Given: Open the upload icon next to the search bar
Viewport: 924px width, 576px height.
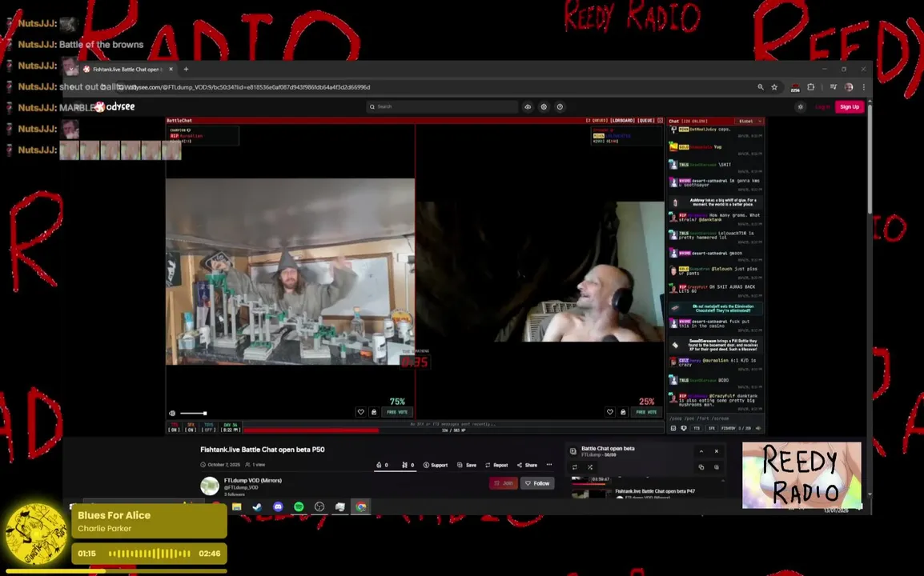Looking at the screenshot, I should [x=528, y=106].
